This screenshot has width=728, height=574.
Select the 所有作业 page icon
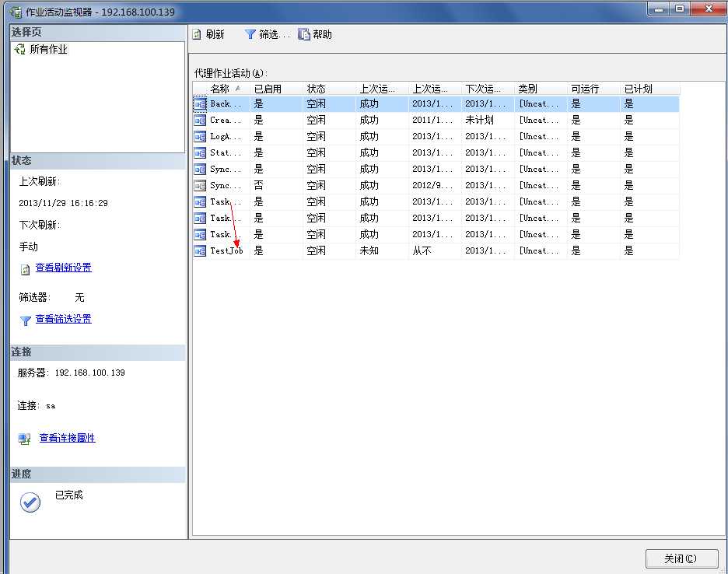tap(20, 49)
